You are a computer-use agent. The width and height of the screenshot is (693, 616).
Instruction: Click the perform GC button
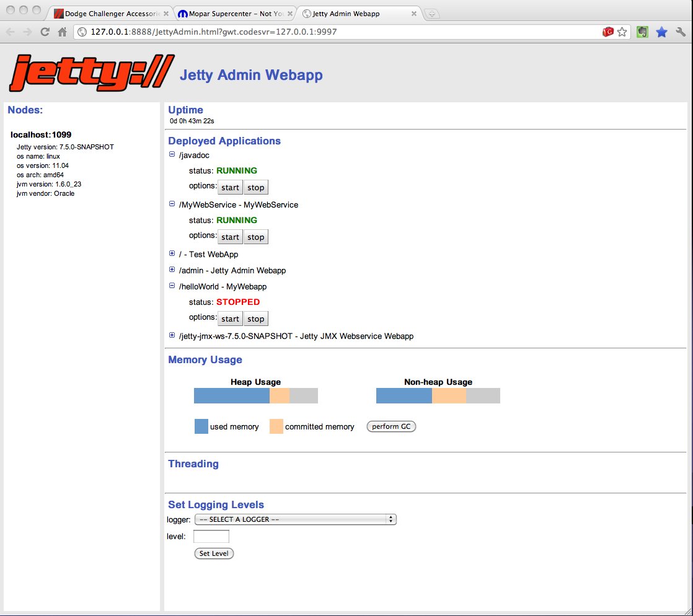(x=391, y=426)
